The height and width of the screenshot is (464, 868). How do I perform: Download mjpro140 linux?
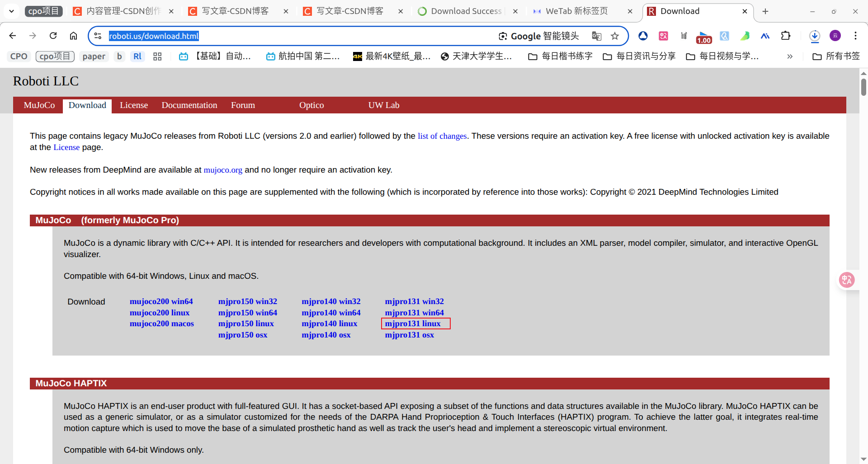[329, 323]
